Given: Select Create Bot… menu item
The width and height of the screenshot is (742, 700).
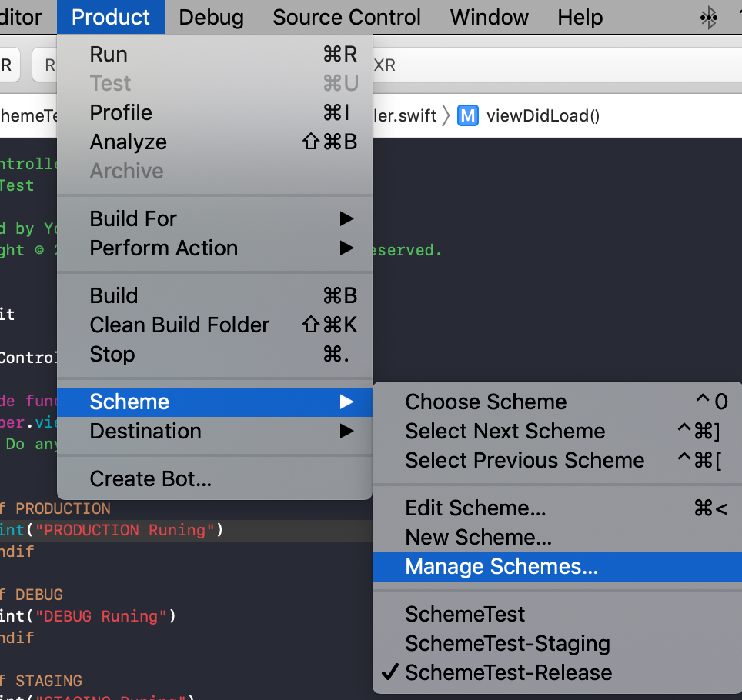Looking at the screenshot, I should (150, 478).
